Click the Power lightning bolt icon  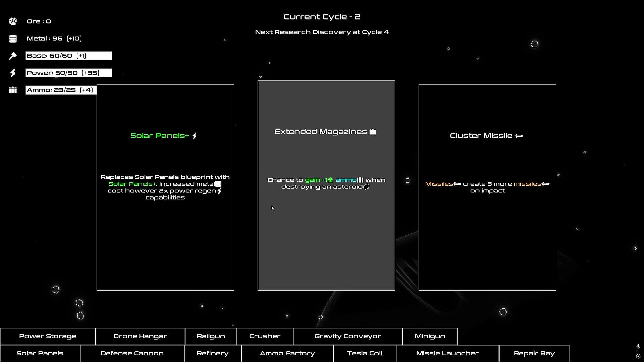[x=13, y=73]
